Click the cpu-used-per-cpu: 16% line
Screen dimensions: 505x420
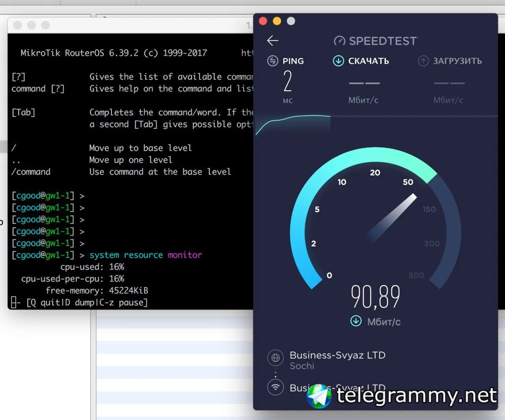pos(73,279)
